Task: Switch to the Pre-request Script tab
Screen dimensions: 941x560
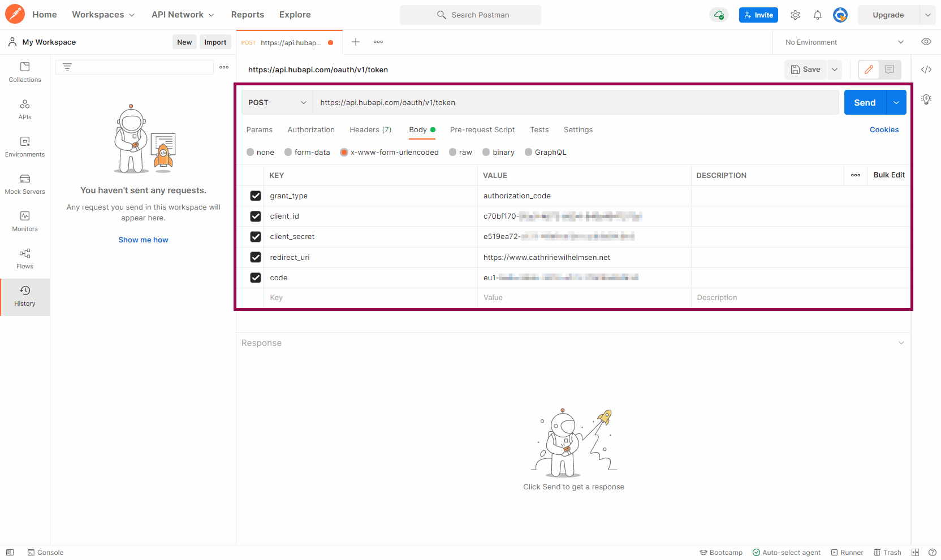Action: tap(482, 130)
